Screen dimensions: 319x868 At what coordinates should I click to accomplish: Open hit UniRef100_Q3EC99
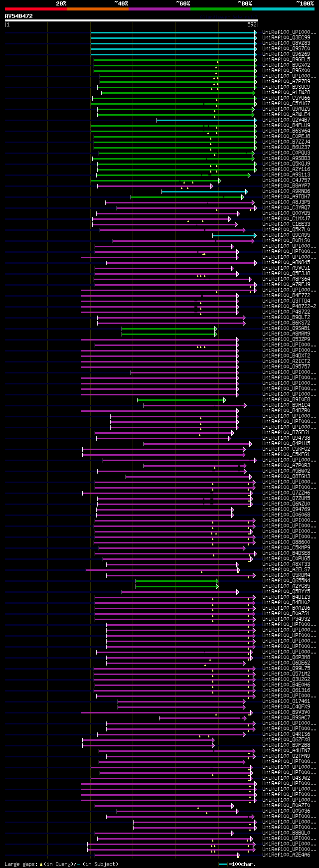click(x=286, y=37)
